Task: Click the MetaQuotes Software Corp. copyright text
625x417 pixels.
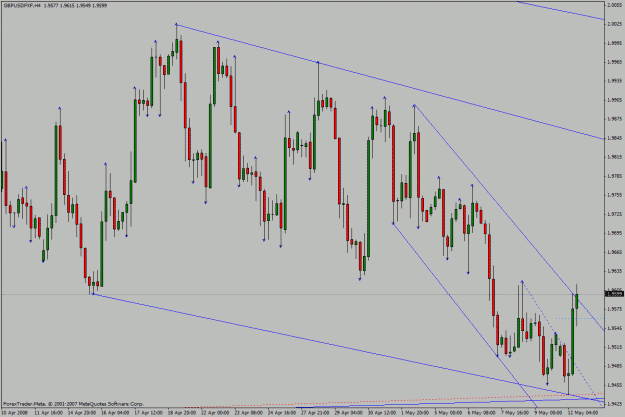Action: 73,404
